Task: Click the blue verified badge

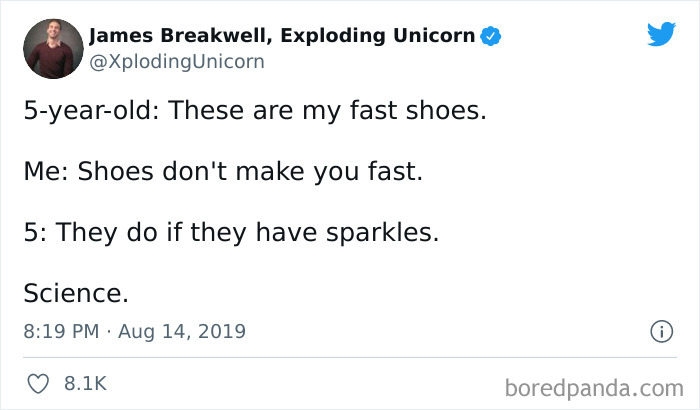Action: click(491, 37)
